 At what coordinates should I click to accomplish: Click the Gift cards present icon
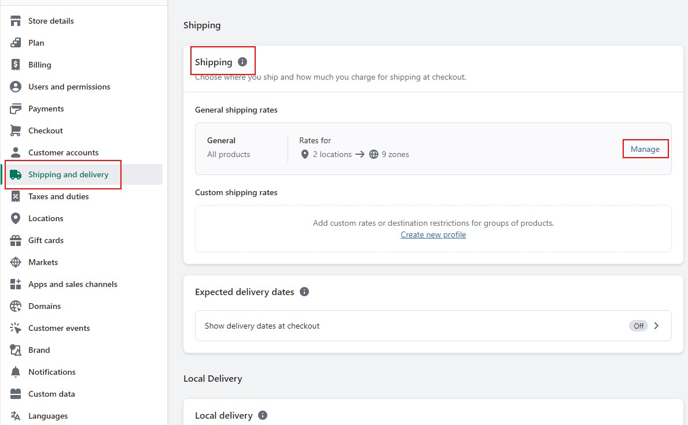[15, 240]
